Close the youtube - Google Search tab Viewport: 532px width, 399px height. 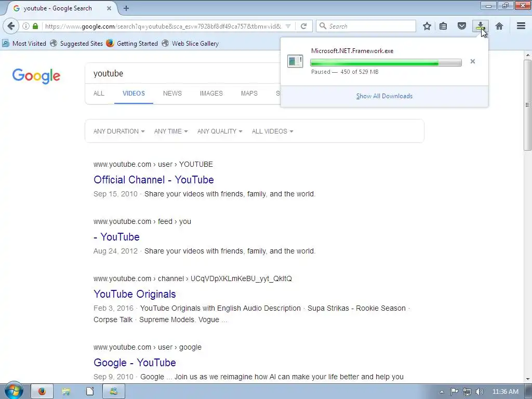(x=109, y=8)
